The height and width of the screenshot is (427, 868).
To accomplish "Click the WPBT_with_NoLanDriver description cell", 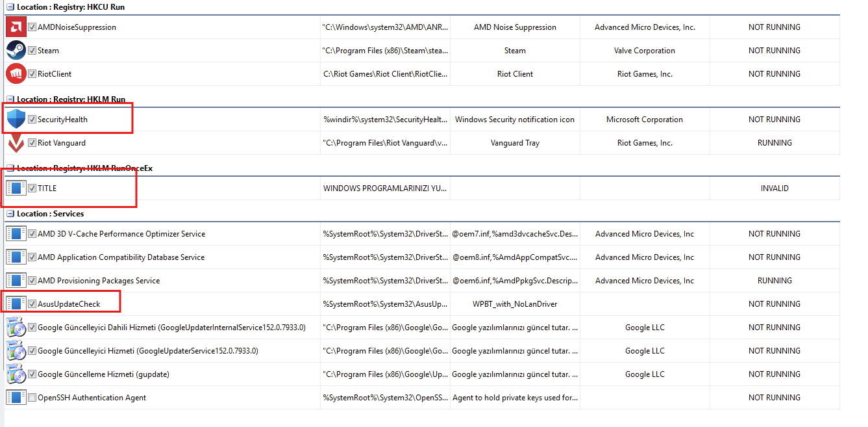I will click(515, 304).
